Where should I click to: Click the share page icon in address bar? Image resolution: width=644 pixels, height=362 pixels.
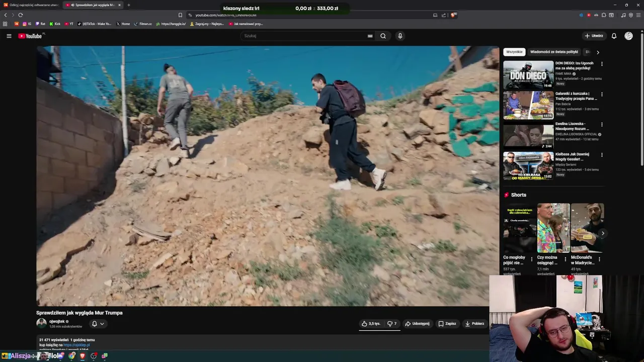[x=444, y=15]
